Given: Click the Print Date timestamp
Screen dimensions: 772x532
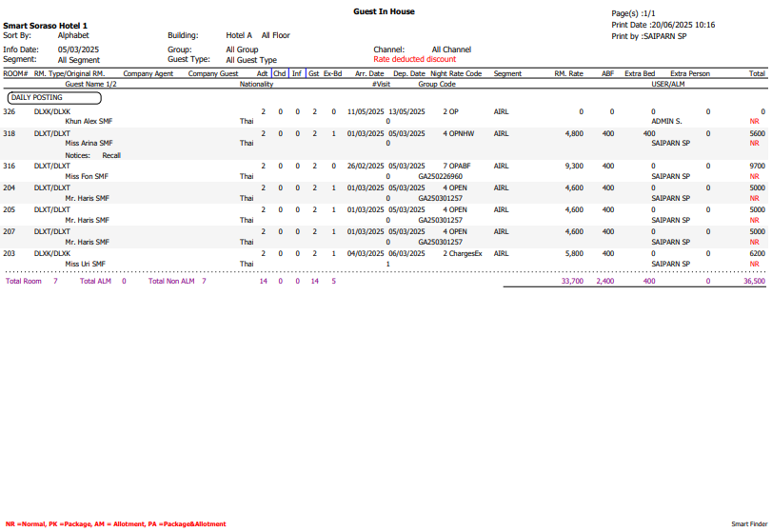Looking at the screenshot, I should coord(663,25).
